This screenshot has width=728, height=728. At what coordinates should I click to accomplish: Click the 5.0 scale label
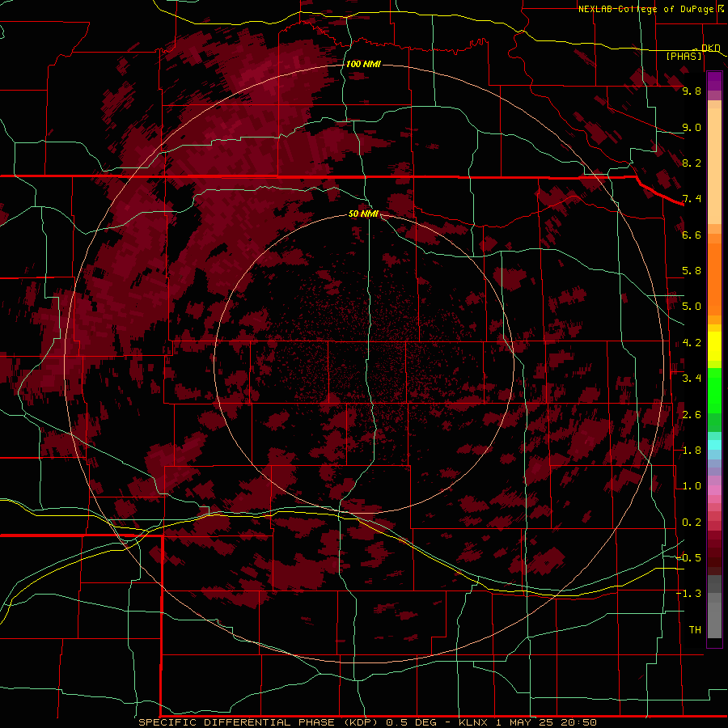692,307
